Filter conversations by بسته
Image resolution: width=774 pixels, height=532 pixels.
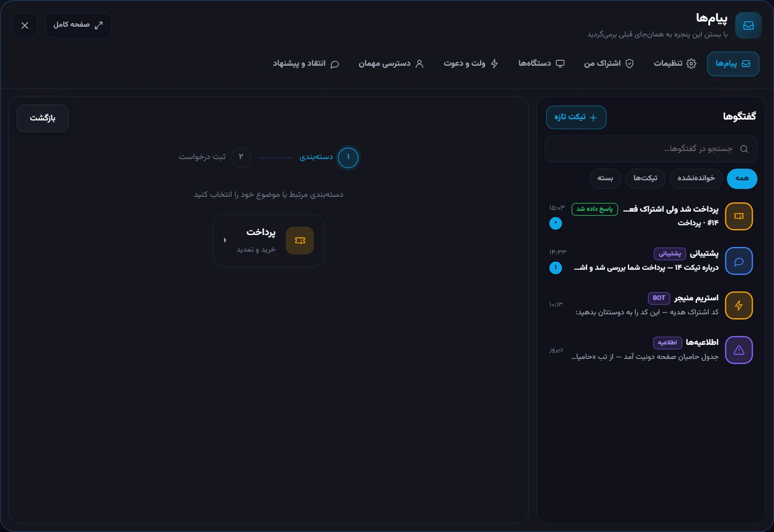pos(605,179)
